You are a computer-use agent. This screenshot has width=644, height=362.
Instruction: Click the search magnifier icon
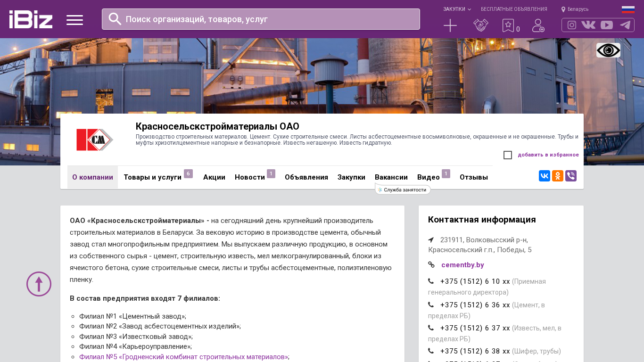[115, 19]
